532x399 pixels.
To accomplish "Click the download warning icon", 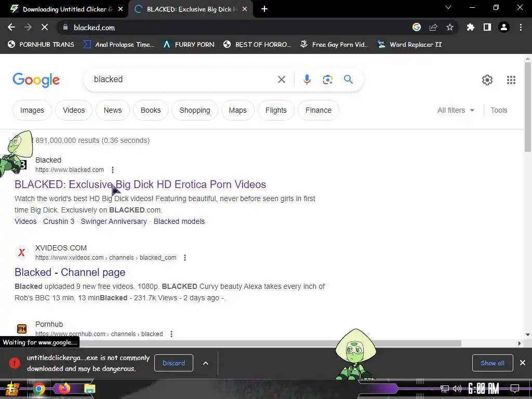I will 14,363.
